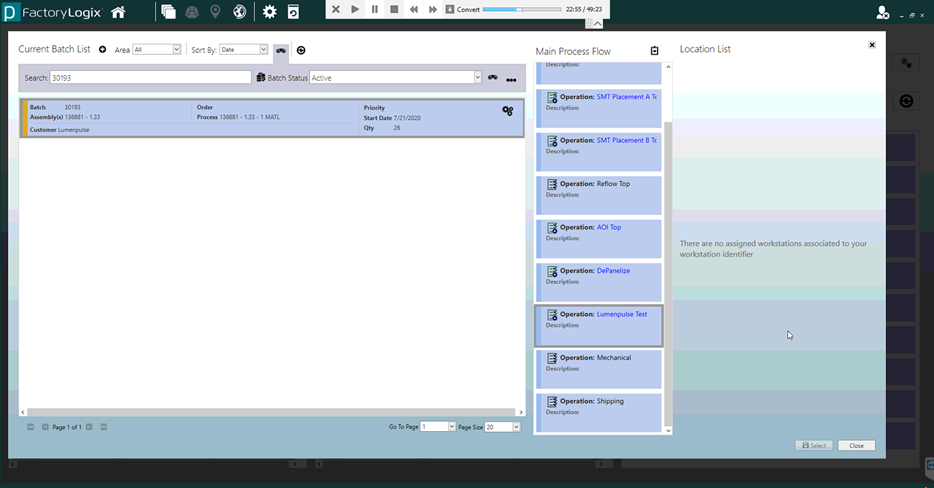Screen dimensions: 934x488
Task: Click the user account icon at top right
Action: click(x=882, y=13)
